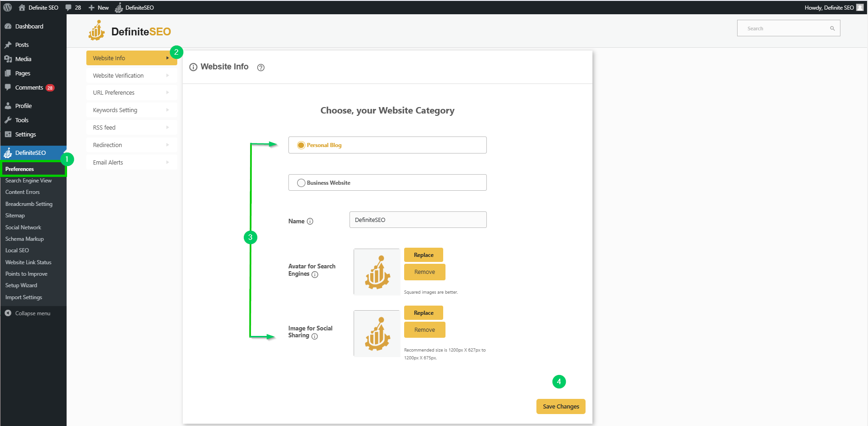Expand the Redirection arrow
This screenshot has height=426, width=868.
[x=168, y=145]
